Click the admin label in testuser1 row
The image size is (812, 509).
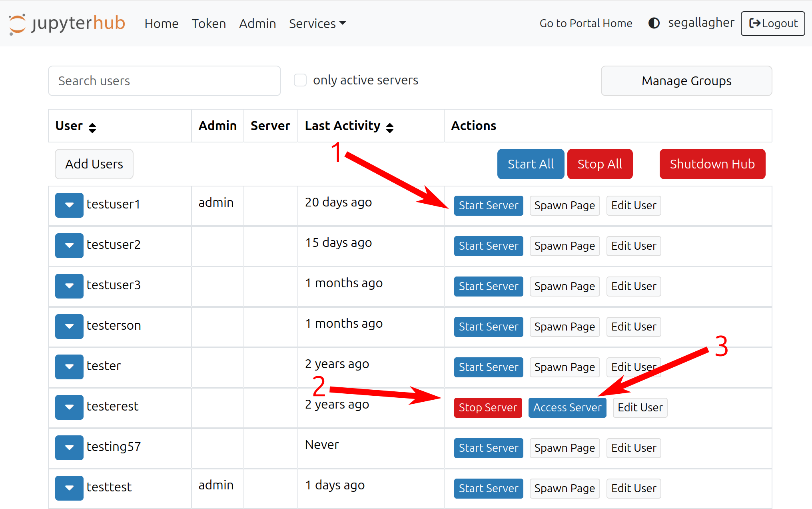click(x=216, y=202)
